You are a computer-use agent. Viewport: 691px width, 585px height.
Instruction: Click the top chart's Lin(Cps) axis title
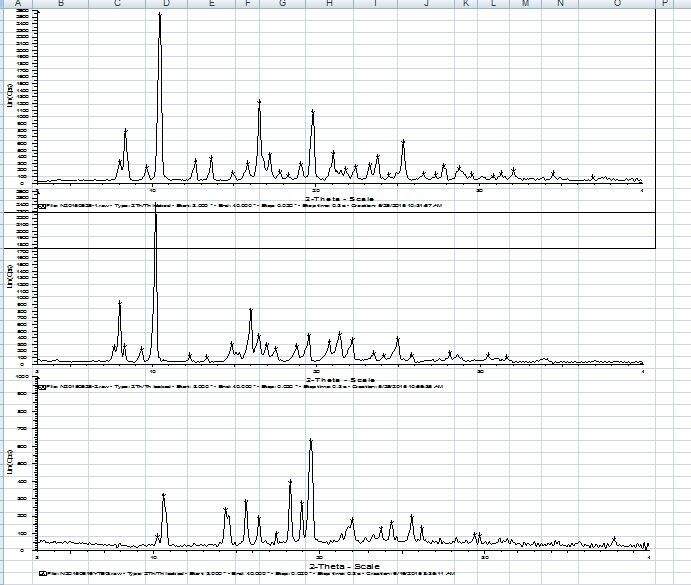point(10,96)
